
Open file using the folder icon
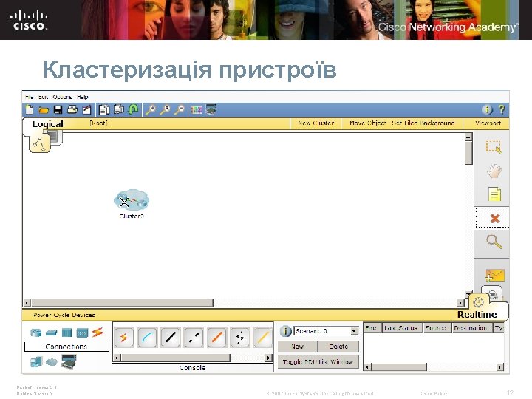point(44,110)
